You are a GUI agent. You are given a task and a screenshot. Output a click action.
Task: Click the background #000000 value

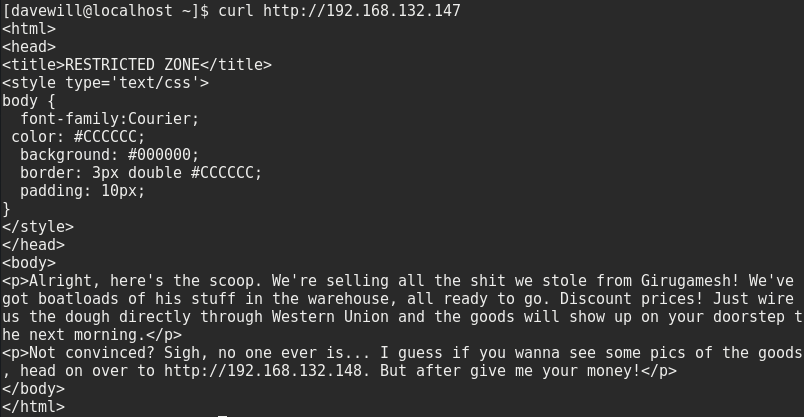159,155
